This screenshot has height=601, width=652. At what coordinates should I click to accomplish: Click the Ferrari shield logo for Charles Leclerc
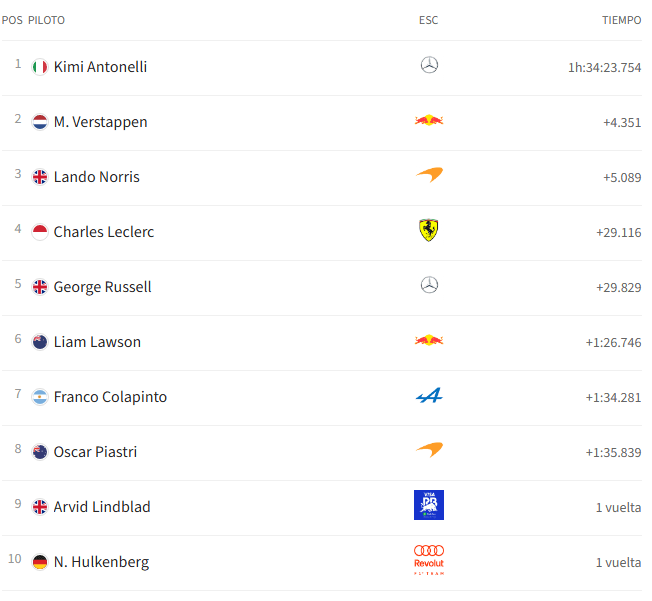429,230
